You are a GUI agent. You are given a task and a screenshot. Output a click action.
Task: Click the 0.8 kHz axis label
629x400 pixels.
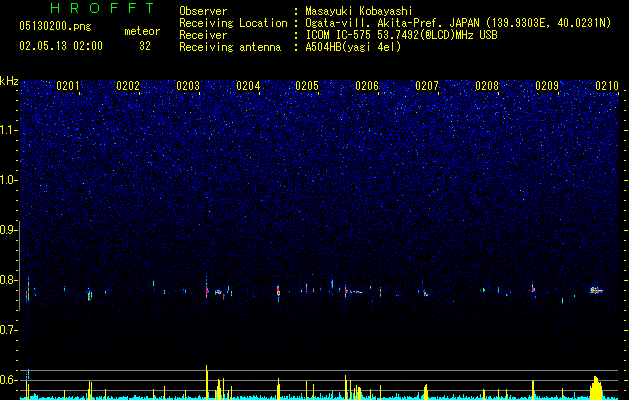point(9,280)
